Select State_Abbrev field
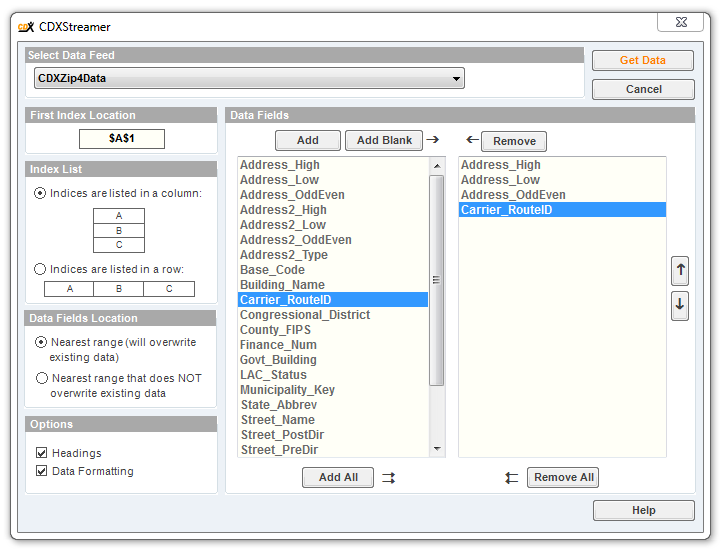This screenshot has height=557, width=726. [x=333, y=405]
